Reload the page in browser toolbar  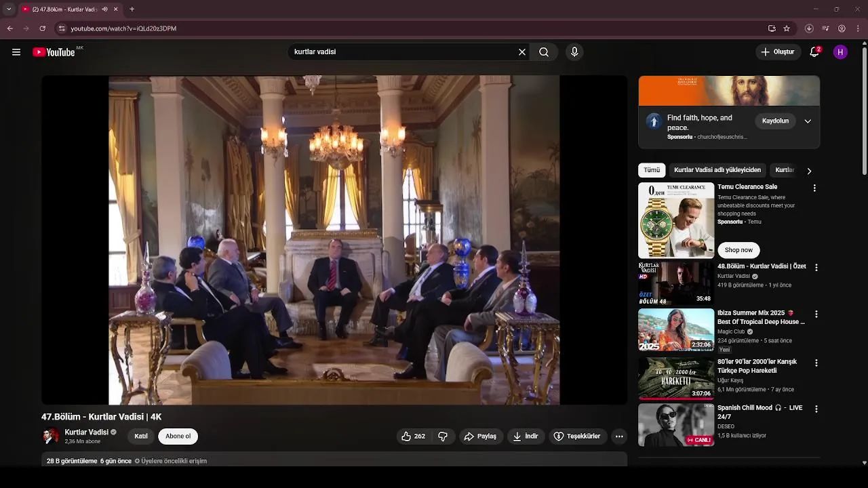[43, 28]
